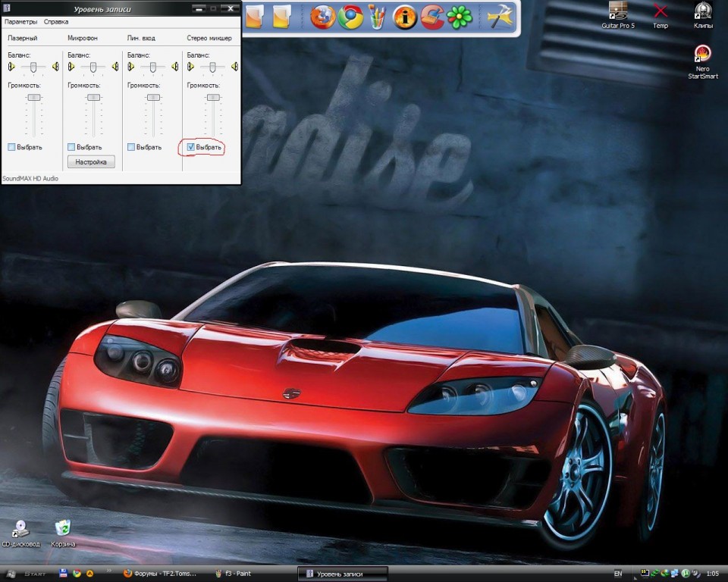The height and width of the screenshot is (582, 728).
Task: Launch CCleaner from the dock
Action: click(431, 17)
